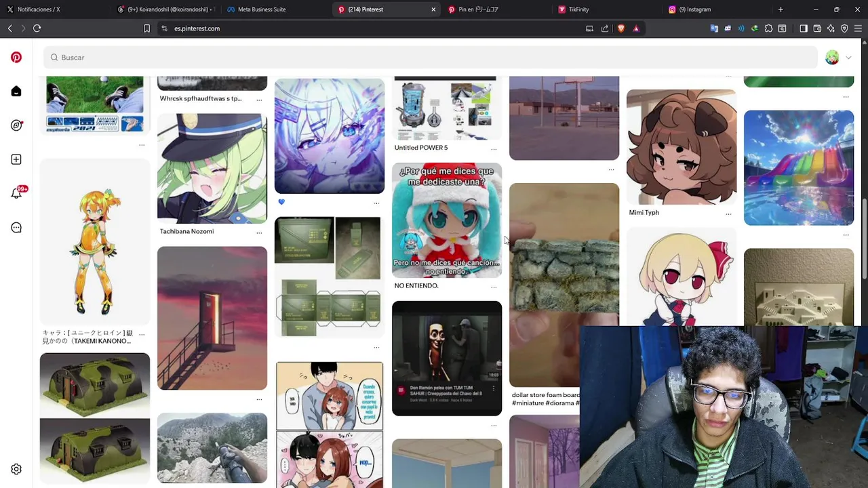Viewport: 868px width, 488px height.
Task: Switch to the Pin en ドリームコア tab
Action: pos(496,9)
